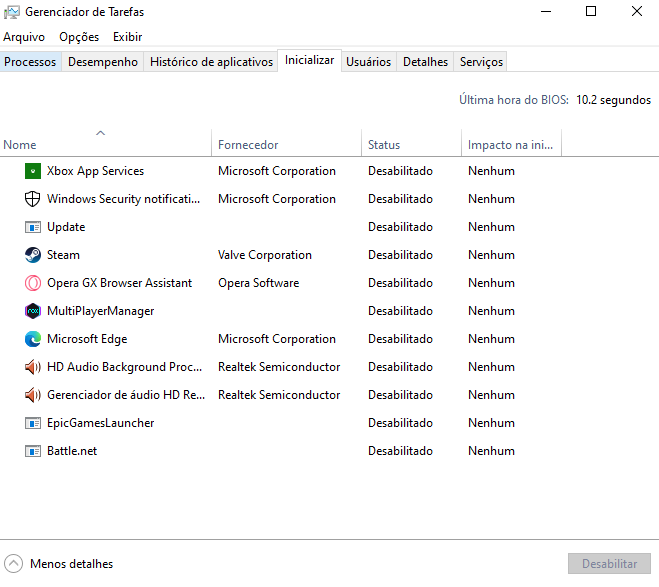This screenshot has height=587, width=659.
Task: Click the Steam icon in the list
Action: [32, 255]
